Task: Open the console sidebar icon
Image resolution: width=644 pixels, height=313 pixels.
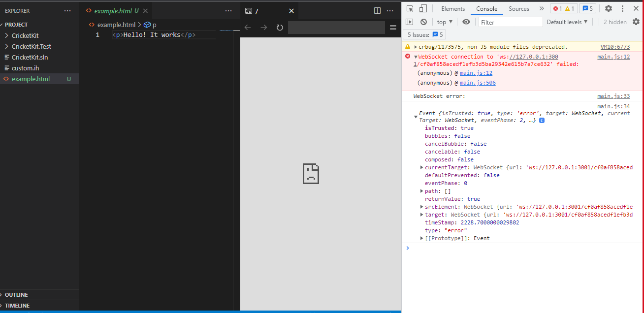Action: click(410, 22)
